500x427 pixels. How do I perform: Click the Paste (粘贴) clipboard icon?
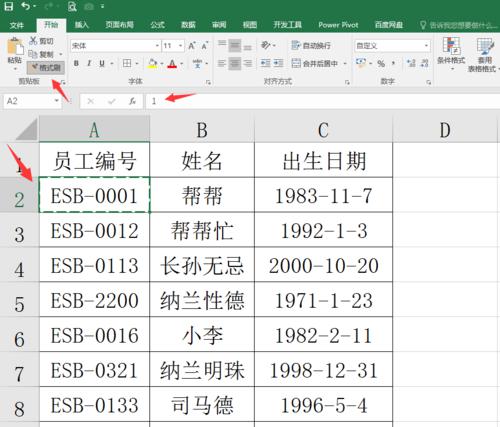click(15, 46)
